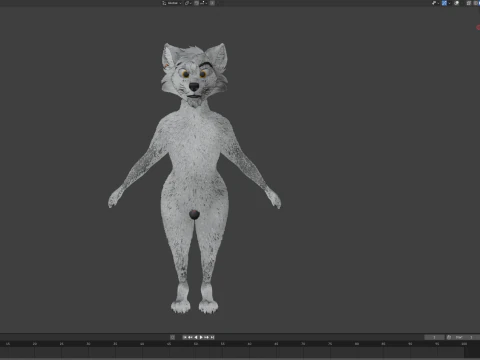Play the animation in reverse
This screenshot has width=480, height=360.
pyautogui.click(x=196, y=337)
